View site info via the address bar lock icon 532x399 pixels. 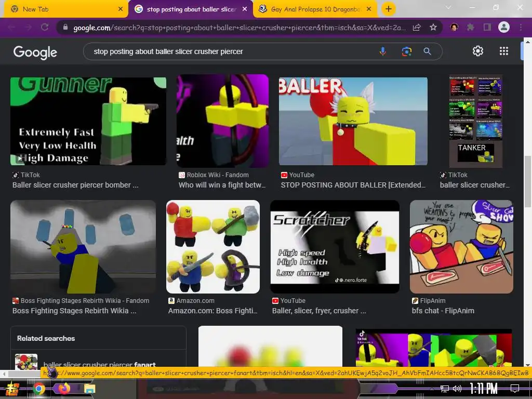(x=65, y=27)
